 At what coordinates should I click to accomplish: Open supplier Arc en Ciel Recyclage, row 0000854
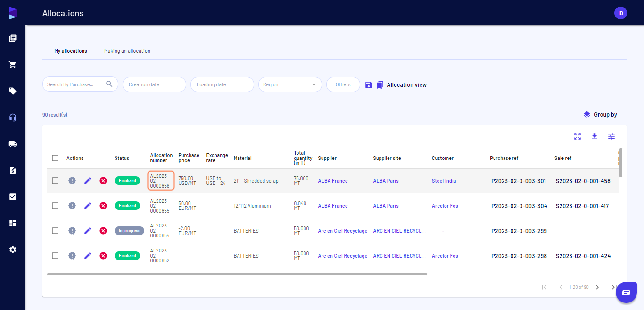[343, 231]
